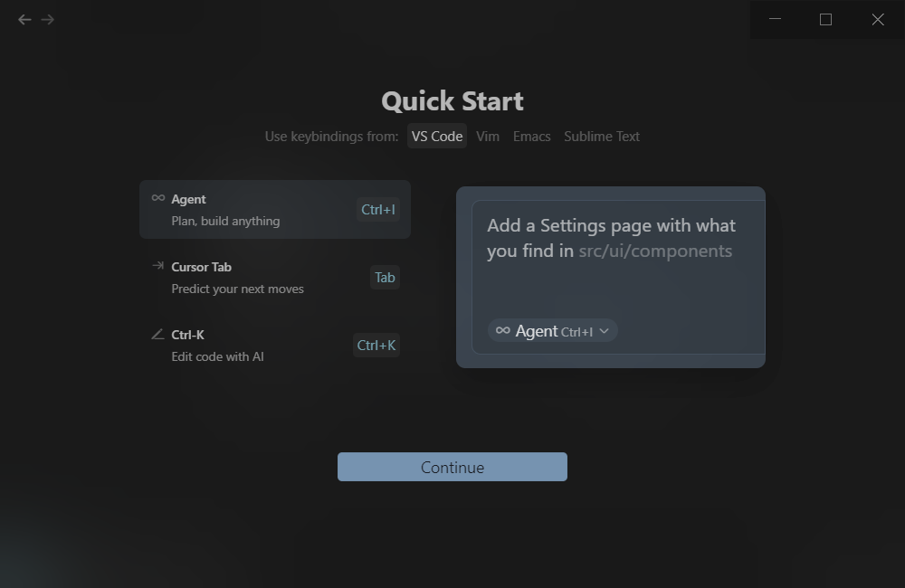Select VS Code keybindings

[x=437, y=137]
